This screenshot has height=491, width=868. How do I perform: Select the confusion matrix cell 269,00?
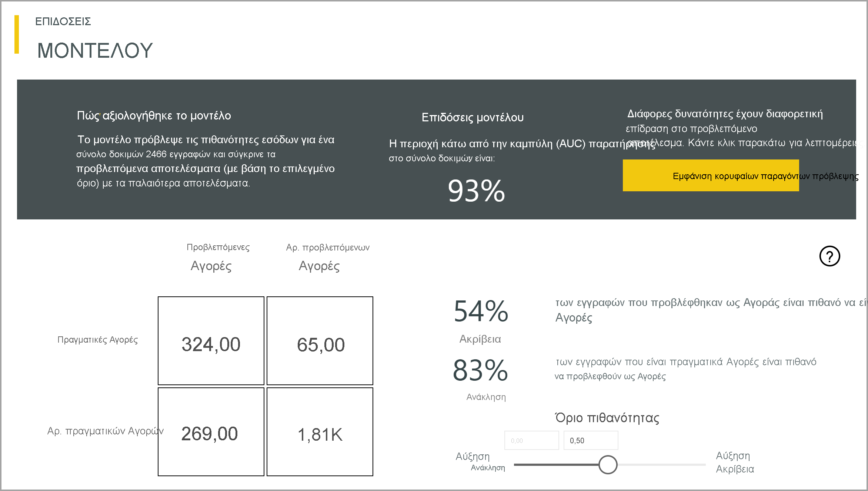pos(211,432)
